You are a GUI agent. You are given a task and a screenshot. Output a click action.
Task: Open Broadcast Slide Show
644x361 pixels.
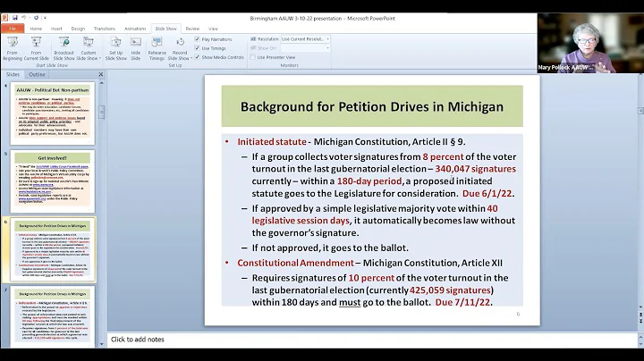coord(64,49)
